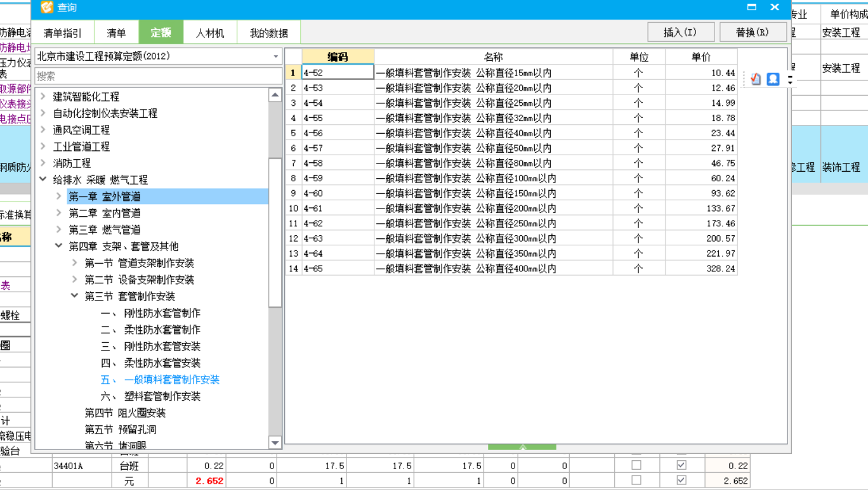Collapse 第四章 支架、套管及其他 chevron
The image size is (868, 490).
click(x=59, y=246)
